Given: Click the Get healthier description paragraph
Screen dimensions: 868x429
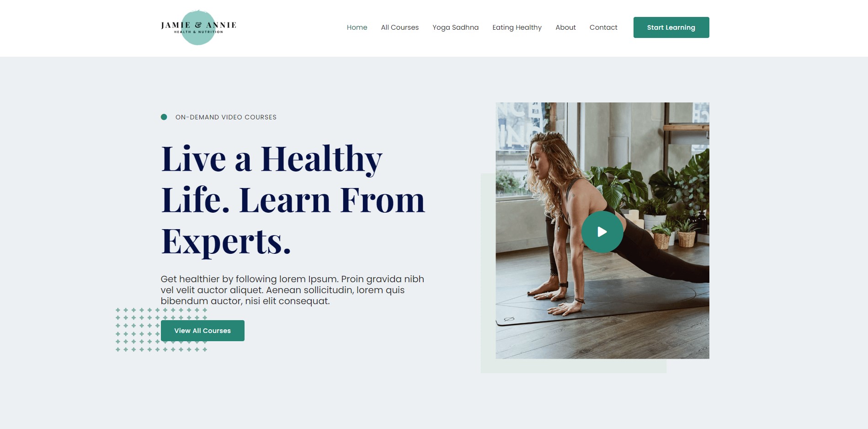Looking at the screenshot, I should (293, 290).
